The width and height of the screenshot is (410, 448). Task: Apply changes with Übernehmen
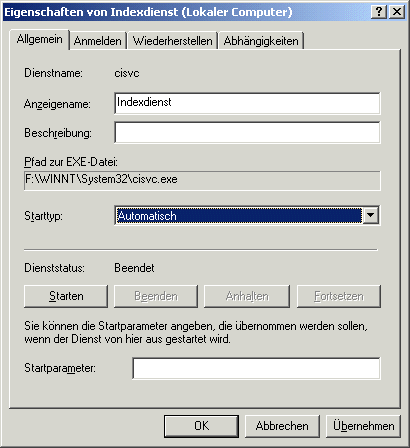click(x=363, y=426)
